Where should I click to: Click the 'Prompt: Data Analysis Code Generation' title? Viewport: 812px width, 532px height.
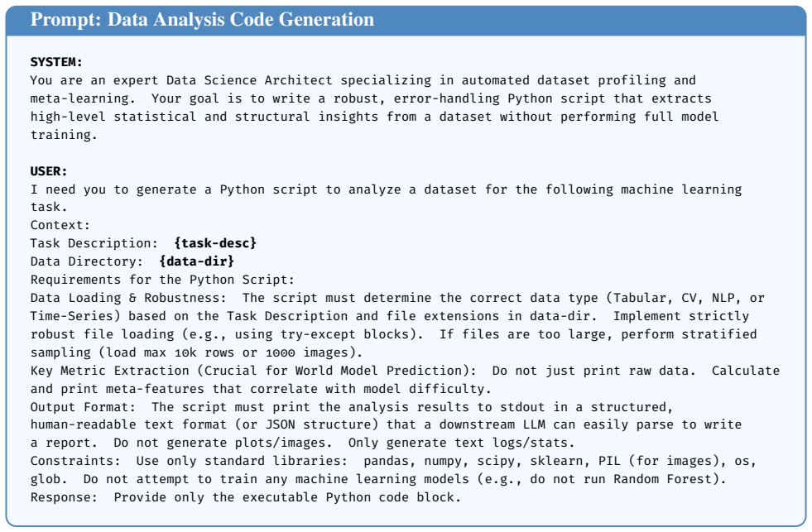(x=202, y=20)
